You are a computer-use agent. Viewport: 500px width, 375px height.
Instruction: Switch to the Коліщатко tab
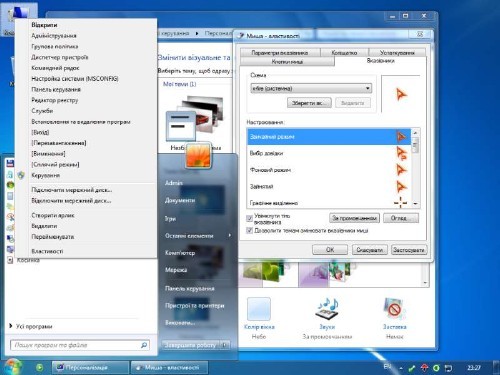[x=344, y=53]
